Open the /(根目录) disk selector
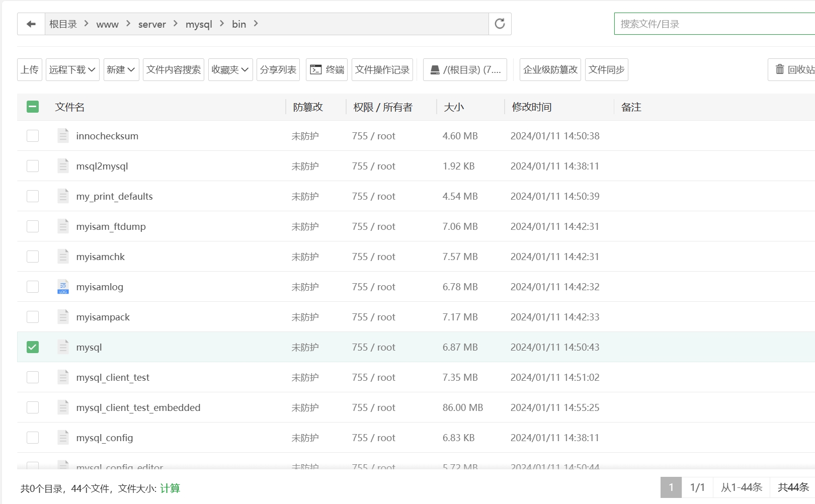Viewport: 815px width, 504px height. point(465,69)
